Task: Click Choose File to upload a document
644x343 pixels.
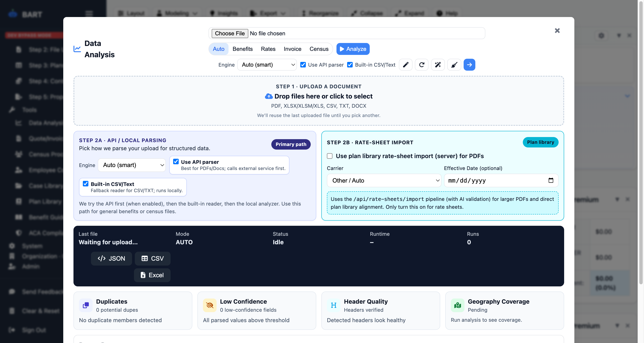Action: (x=230, y=33)
